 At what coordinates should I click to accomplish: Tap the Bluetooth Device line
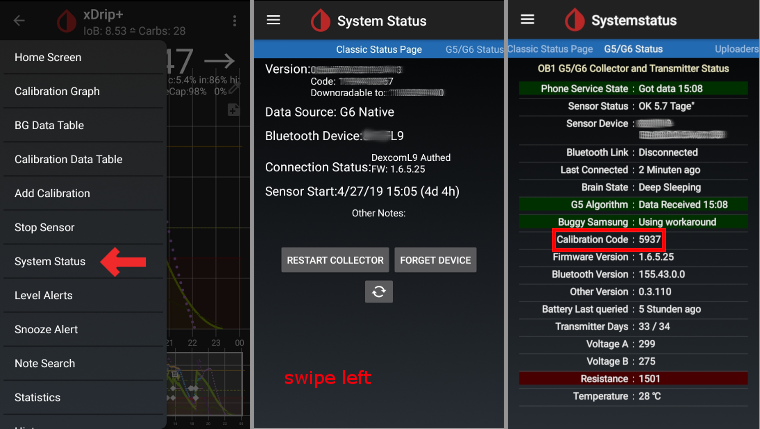point(334,136)
